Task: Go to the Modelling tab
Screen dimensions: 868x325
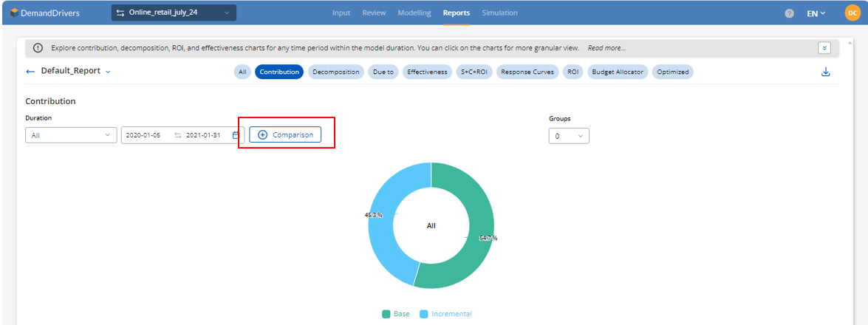Action: pyautogui.click(x=414, y=13)
